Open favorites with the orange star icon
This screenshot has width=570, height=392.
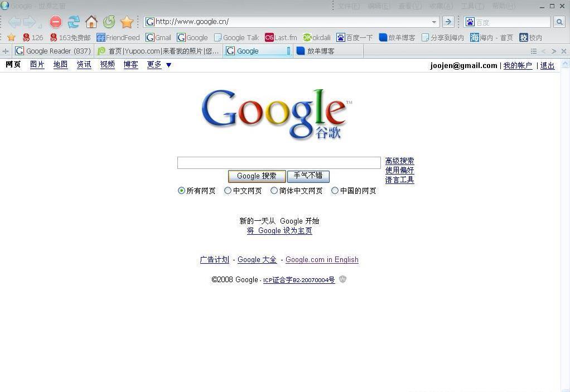pyautogui.click(x=127, y=22)
